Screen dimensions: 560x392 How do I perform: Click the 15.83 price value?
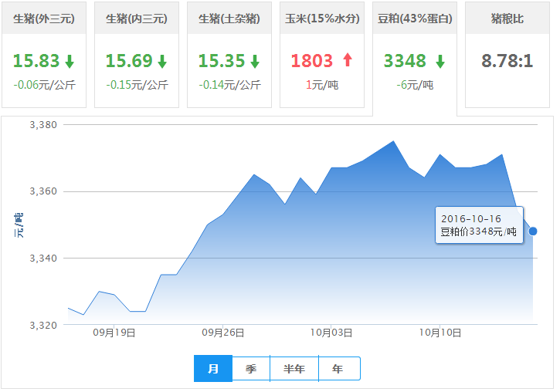36,61
